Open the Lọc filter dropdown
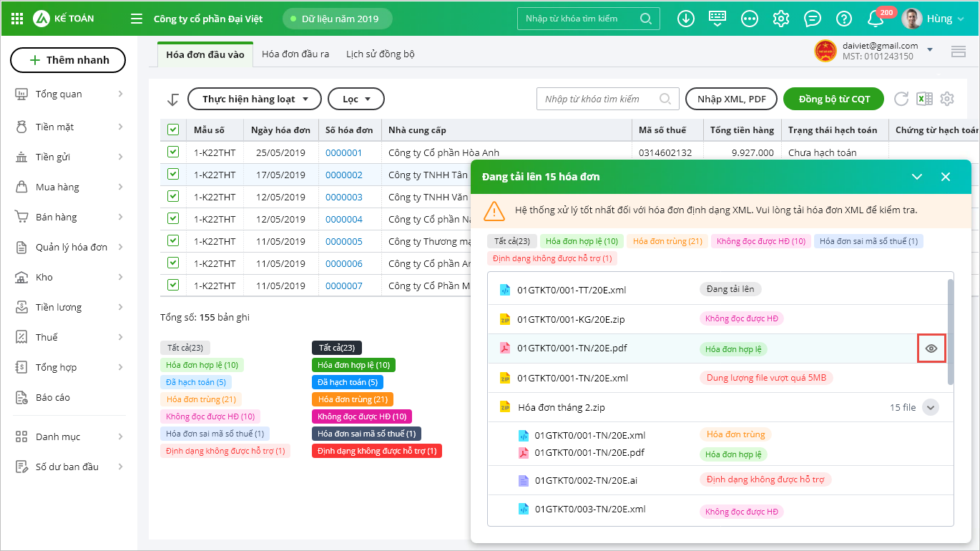Screen dimensions: 980x551 [356, 99]
